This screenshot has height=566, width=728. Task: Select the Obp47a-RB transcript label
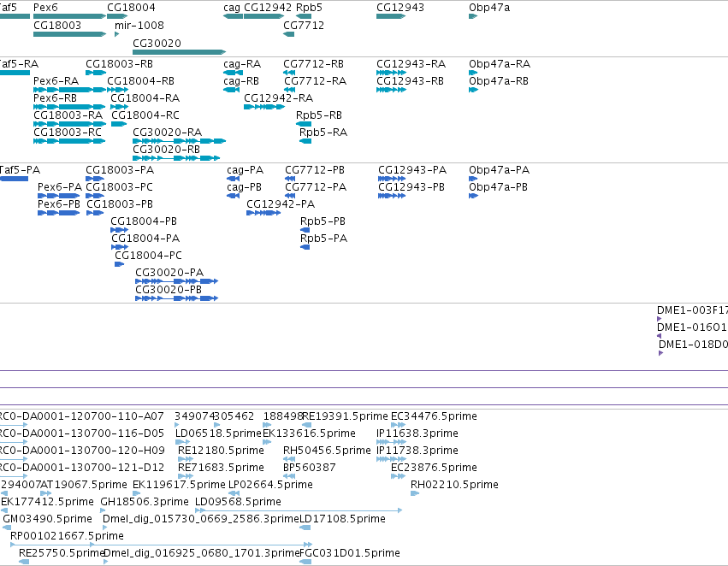(x=499, y=80)
